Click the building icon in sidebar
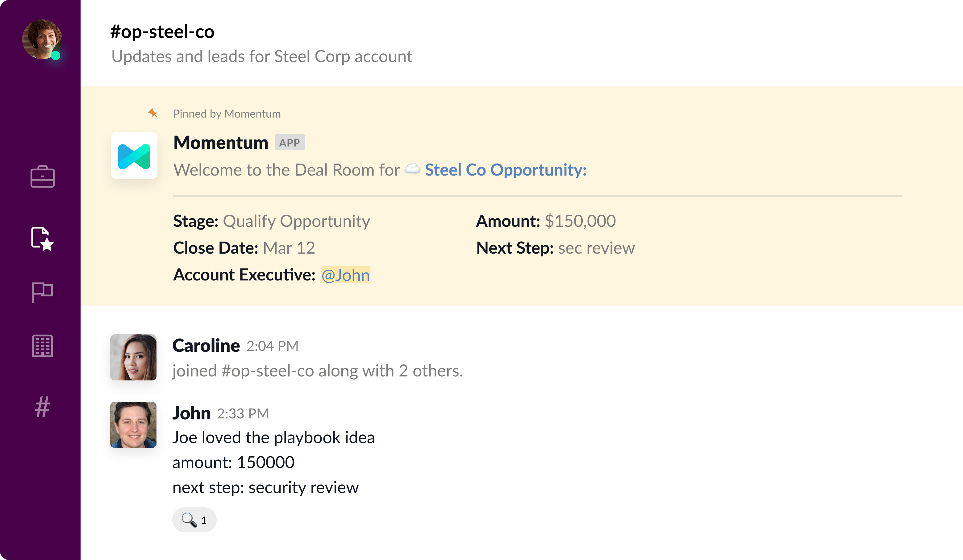 click(42, 346)
